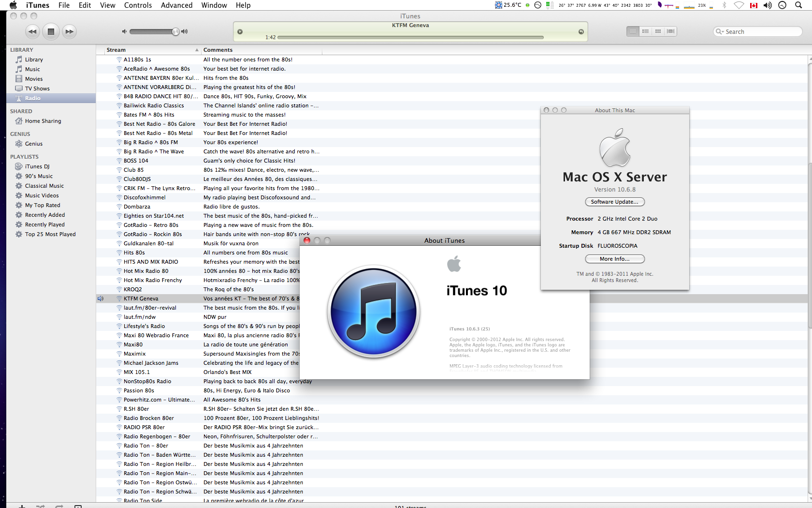Click the stream progress bar for KTFM Geneva

click(410, 37)
